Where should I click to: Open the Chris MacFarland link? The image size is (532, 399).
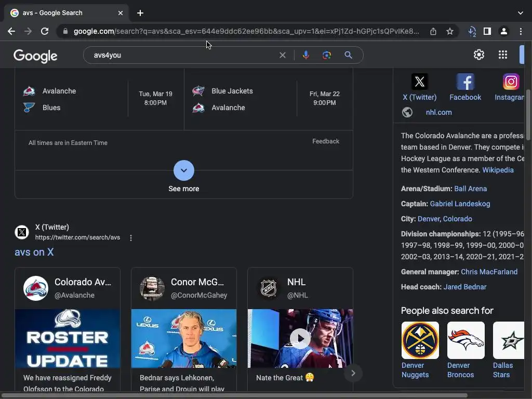(489, 272)
